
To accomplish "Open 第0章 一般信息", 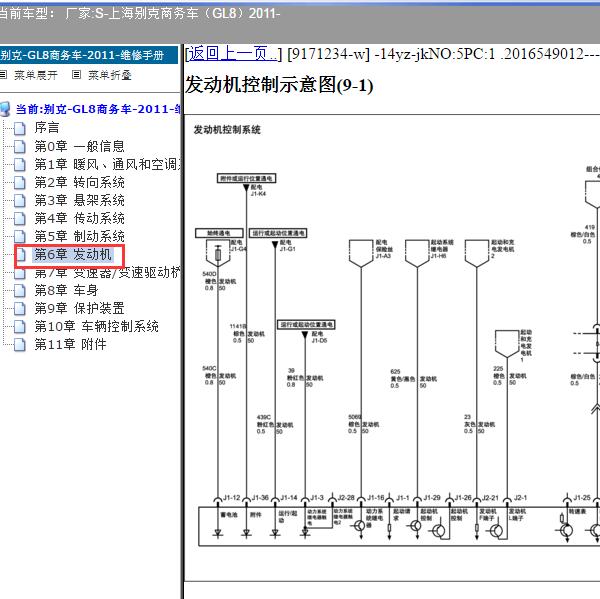I will tap(79, 146).
